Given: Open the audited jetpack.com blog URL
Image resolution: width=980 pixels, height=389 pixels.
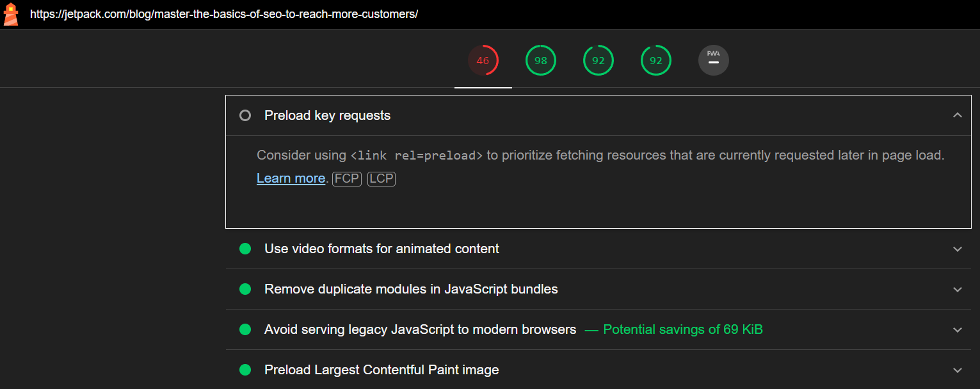Looking at the screenshot, I should point(224,14).
